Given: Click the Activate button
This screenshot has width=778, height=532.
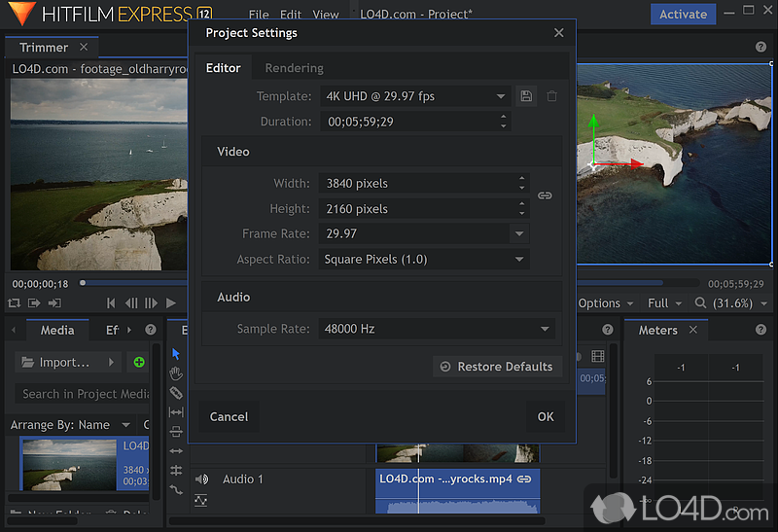Looking at the screenshot, I should click(683, 15).
